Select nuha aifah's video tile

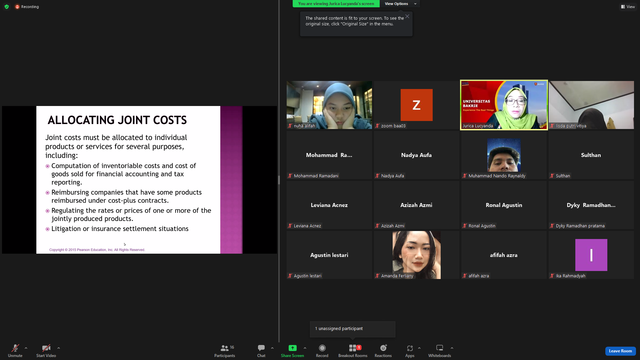329,105
